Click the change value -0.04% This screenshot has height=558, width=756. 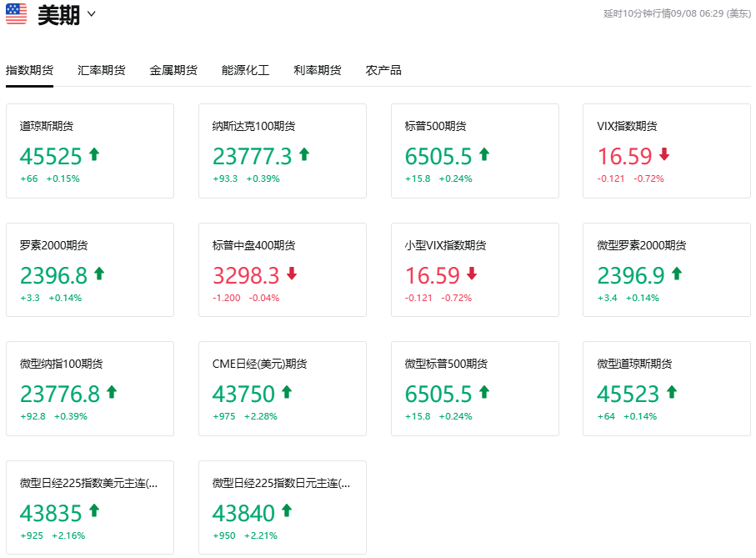pos(263,298)
